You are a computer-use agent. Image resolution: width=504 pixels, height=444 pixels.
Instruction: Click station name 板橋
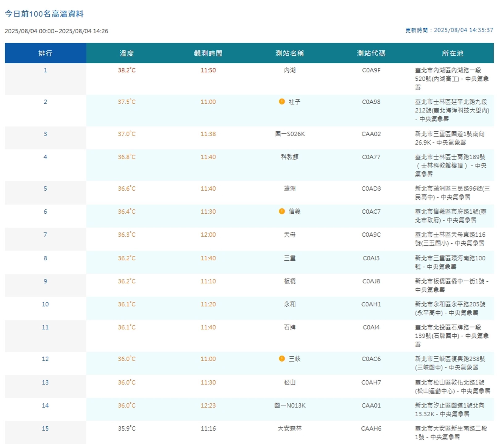290,281
